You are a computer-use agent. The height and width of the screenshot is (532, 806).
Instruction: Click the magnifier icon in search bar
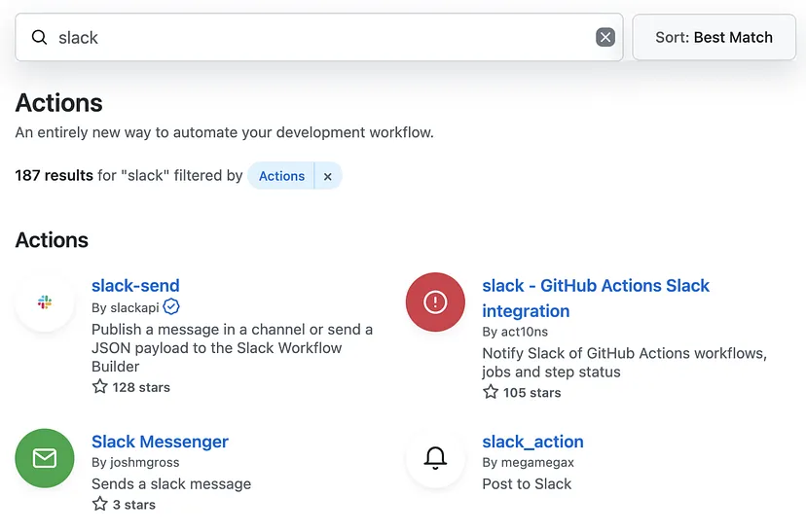point(39,38)
